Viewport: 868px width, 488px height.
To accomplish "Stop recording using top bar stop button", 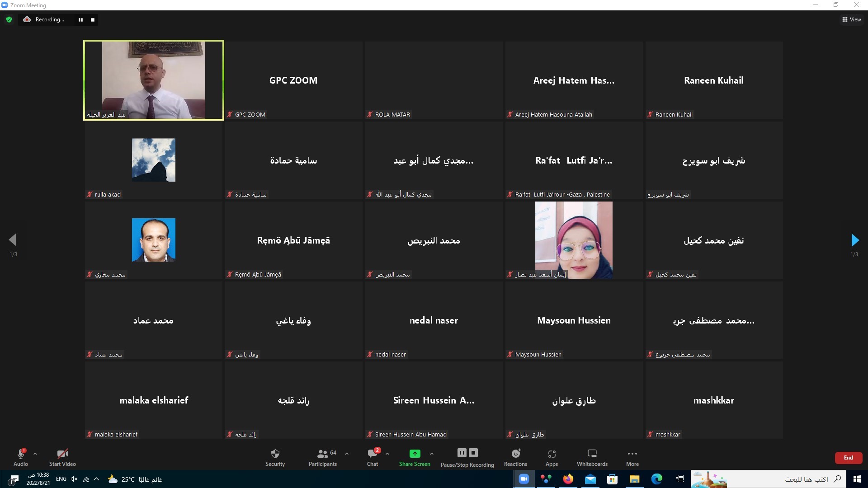I will 93,20.
